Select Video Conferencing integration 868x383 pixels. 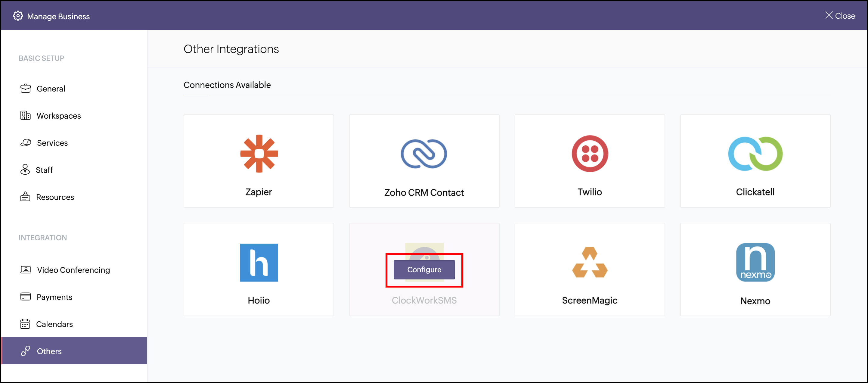tap(73, 270)
